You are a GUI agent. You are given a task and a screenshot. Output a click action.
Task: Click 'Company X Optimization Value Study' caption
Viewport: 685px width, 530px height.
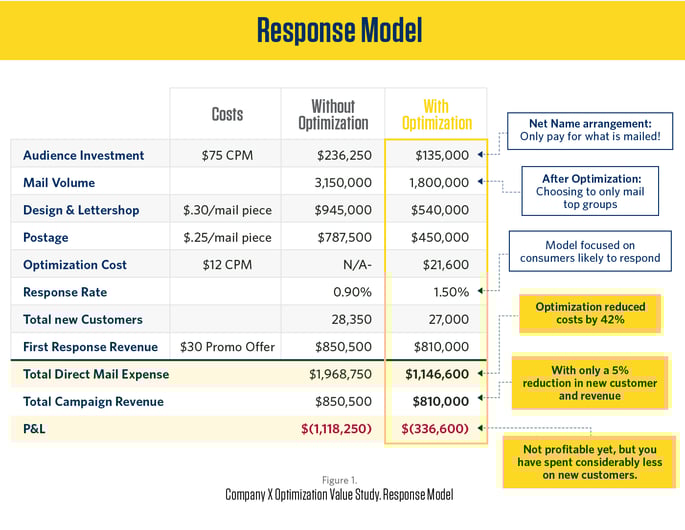(339, 495)
